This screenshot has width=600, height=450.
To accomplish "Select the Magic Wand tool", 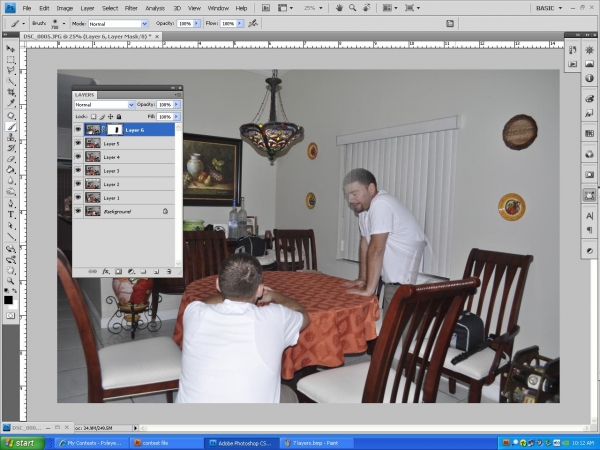I will 10,81.
